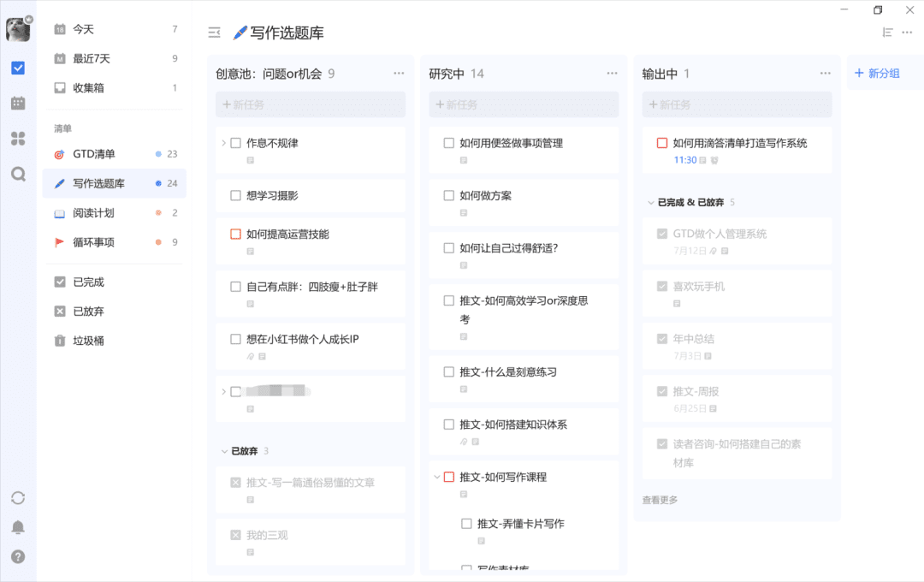Image resolution: width=924 pixels, height=582 pixels.
Task: Click the view sort options icon in header
Action: click(x=887, y=33)
